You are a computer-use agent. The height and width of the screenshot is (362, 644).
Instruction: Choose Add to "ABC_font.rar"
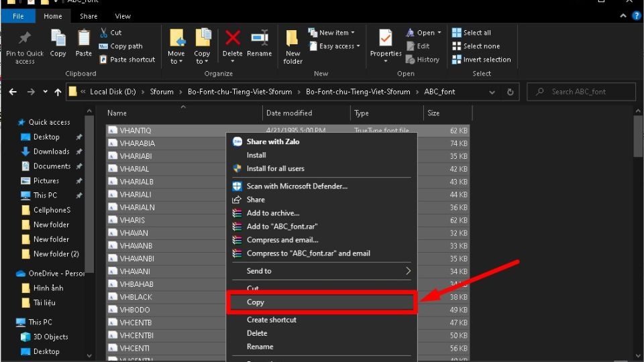point(321,227)
